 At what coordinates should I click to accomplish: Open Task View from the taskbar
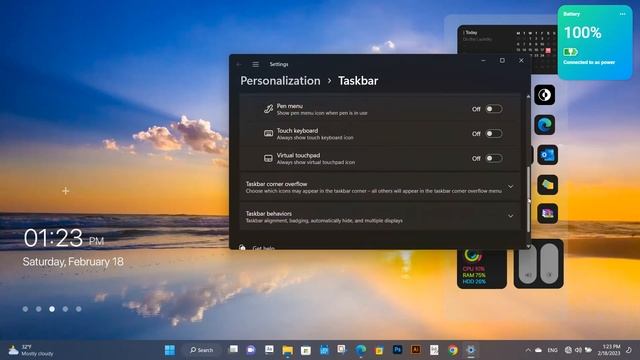[233, 349]
